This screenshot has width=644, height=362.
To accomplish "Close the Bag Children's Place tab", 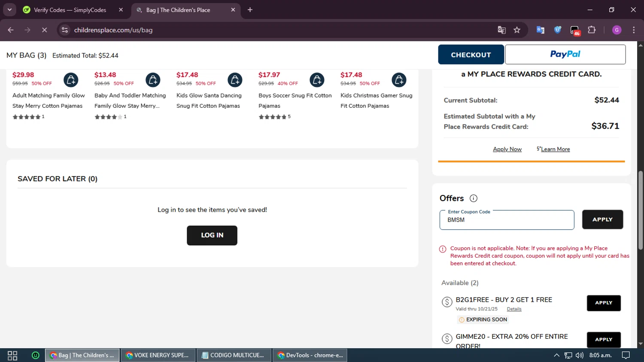I will coord(233,10).
